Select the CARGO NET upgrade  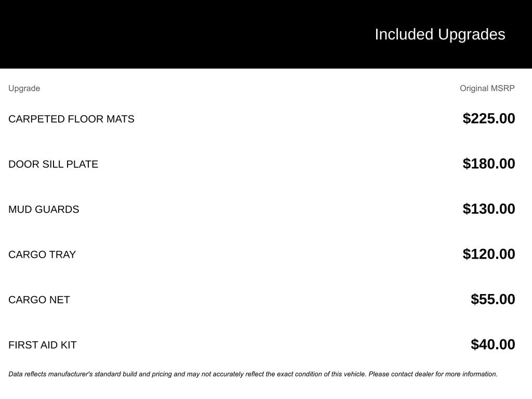[x=39, y=300]
